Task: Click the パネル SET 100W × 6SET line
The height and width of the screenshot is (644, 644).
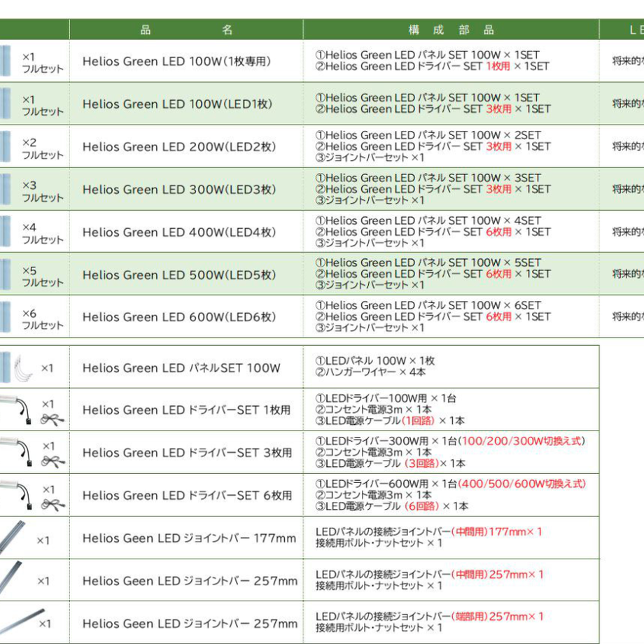Action: [x=428, y=305]
